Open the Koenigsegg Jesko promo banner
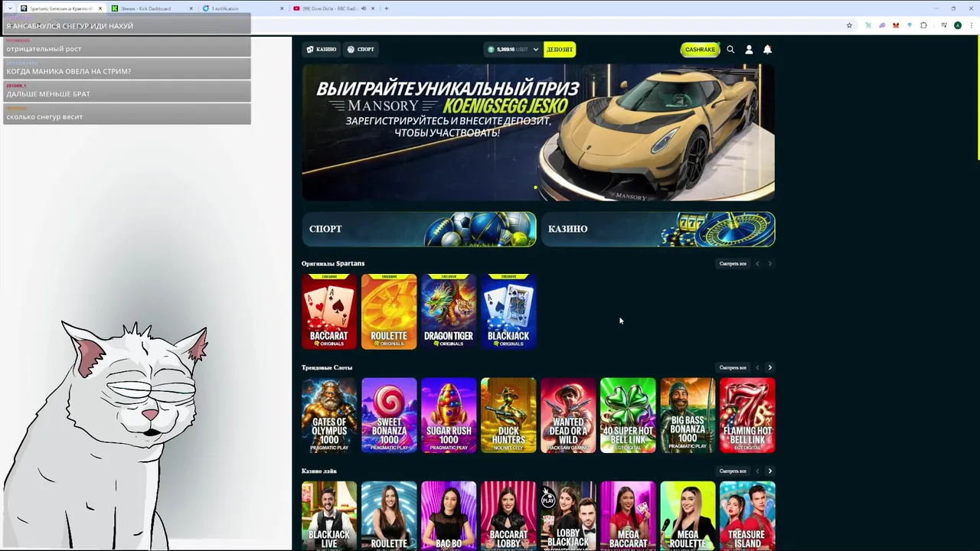Viewport: 980px width, 551px height. (x=538, y=132)
